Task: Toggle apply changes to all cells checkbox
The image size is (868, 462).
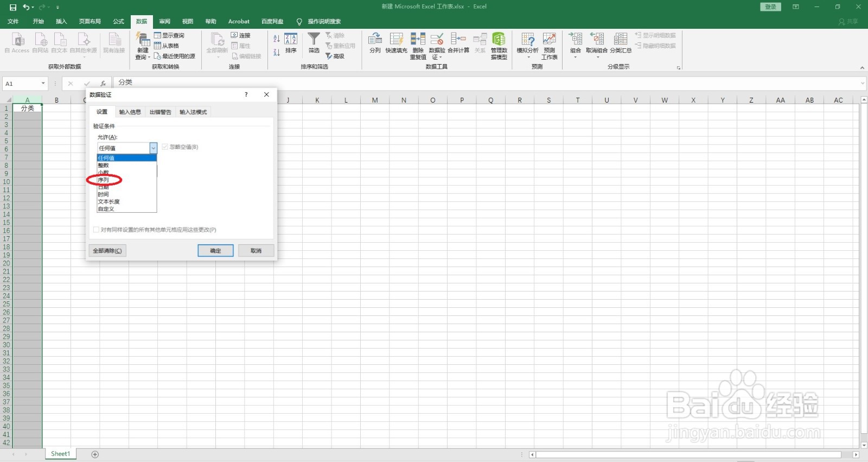Action: pyautogui.click(x=96, y=230)
